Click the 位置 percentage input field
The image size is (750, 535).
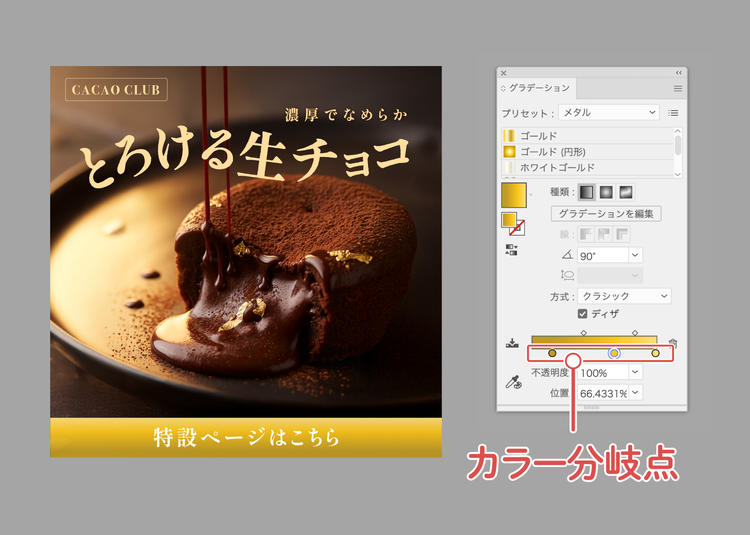(603, 393)
